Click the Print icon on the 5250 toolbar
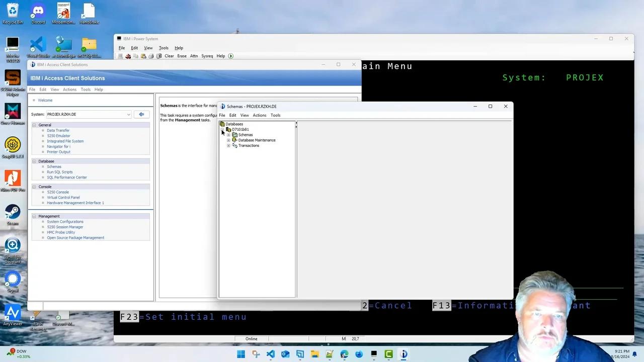 pyautogui.click(x=151, y=56)
